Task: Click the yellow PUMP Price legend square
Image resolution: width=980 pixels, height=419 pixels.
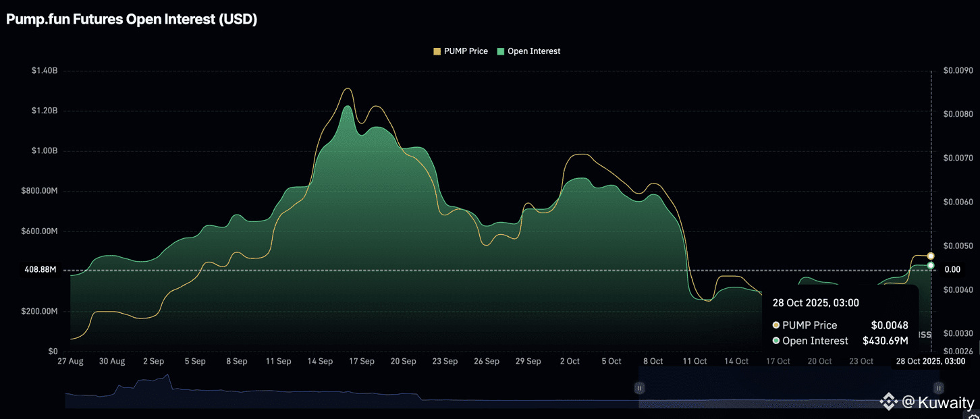Action: tap(437, 51)
